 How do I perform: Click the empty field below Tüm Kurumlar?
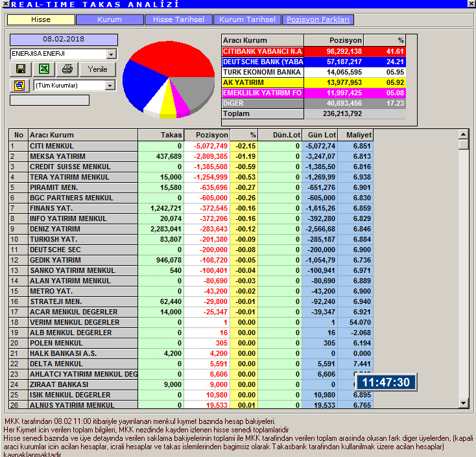point(49,100)
